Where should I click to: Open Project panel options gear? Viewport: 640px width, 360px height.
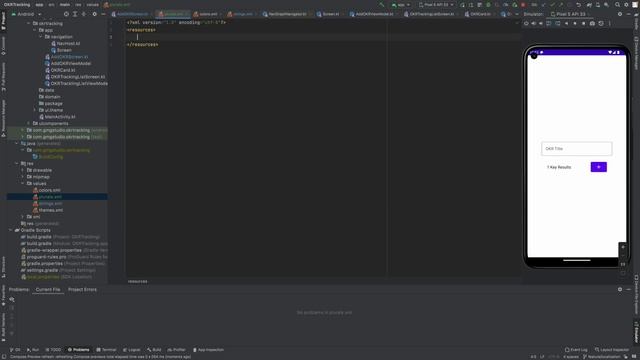point(95,14)
